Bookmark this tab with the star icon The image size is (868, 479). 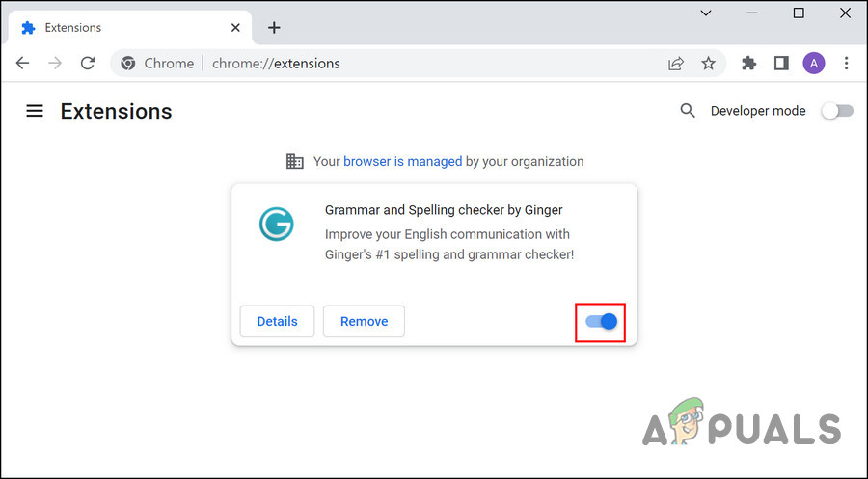pos(708,63)
